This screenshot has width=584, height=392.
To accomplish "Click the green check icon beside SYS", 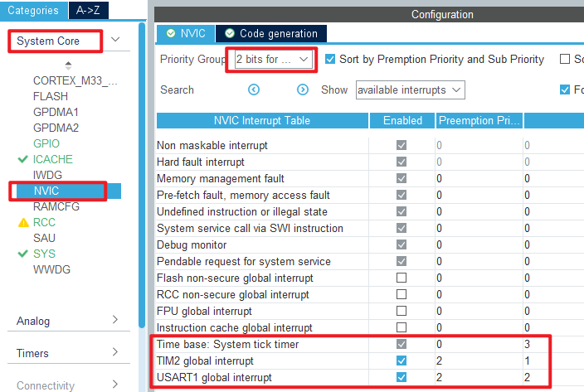I will tap(23, 254).
